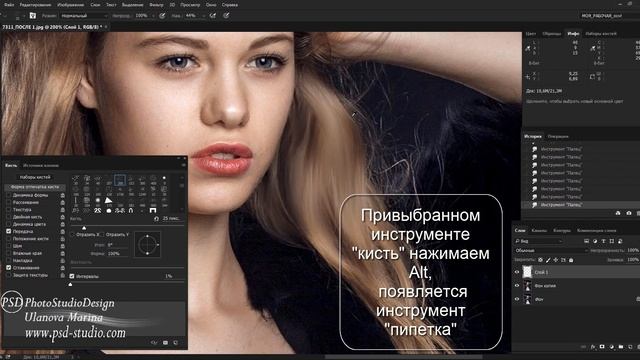This screenshot has width=640, height=360.
Task: Create new snapshot camera icon in History
Action: pos(629,213)
